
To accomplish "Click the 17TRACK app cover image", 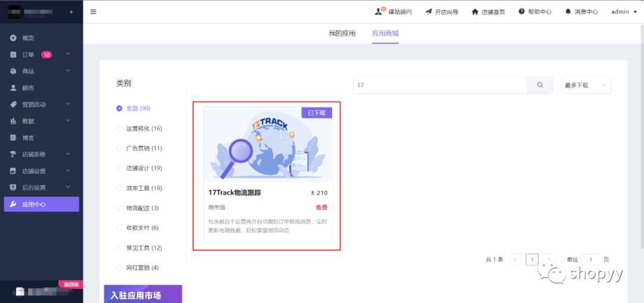I will tap(268, 144).
